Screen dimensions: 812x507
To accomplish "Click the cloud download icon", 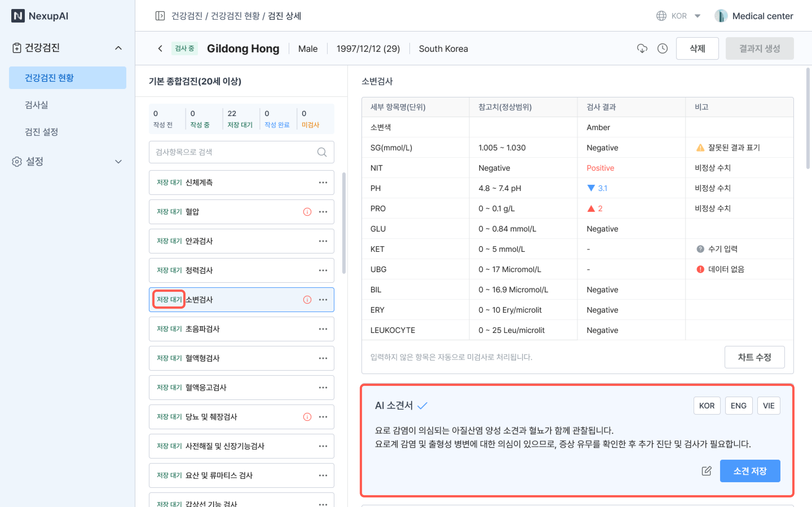I will point(642,49).
